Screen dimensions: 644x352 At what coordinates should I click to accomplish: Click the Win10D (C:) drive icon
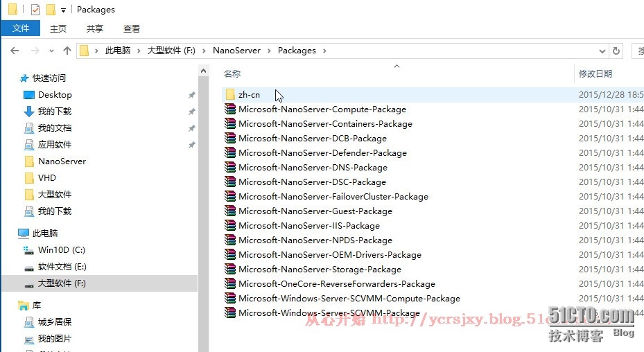point(28,250)
